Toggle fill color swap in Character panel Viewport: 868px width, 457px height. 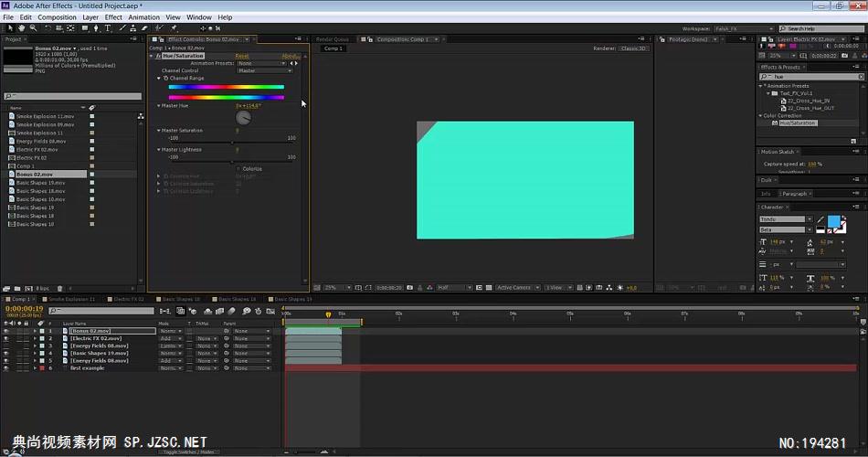click(x=843, y=218)
